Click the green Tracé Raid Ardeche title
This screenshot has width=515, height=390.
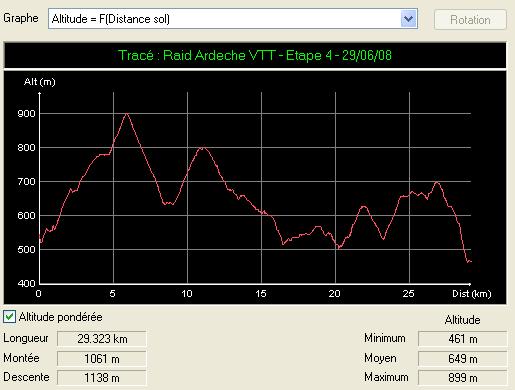(x=255, y=55)
